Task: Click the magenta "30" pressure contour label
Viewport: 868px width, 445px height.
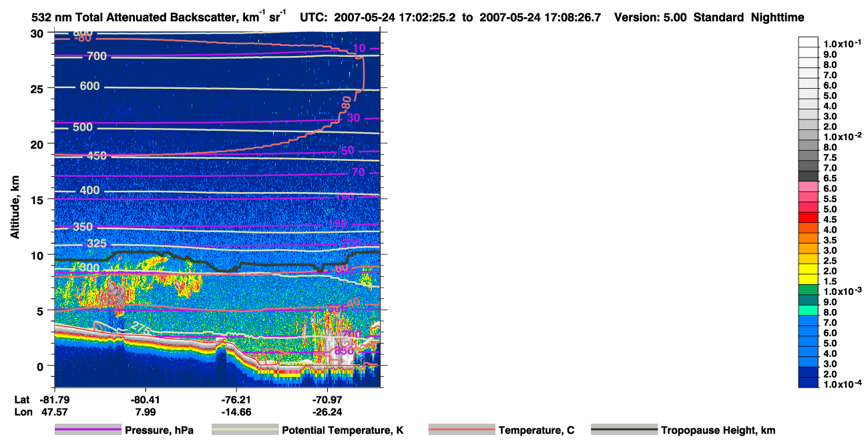Action: [354, 118]
